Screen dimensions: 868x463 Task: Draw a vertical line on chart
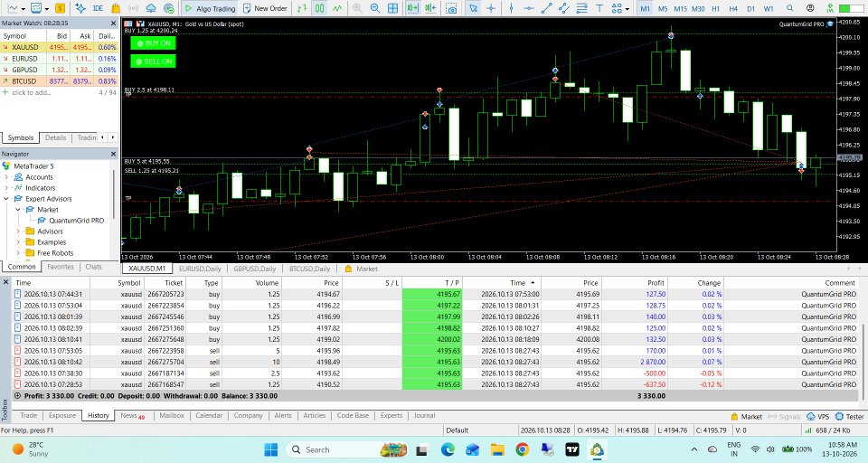pyautogui.click(x=511, y=8)
